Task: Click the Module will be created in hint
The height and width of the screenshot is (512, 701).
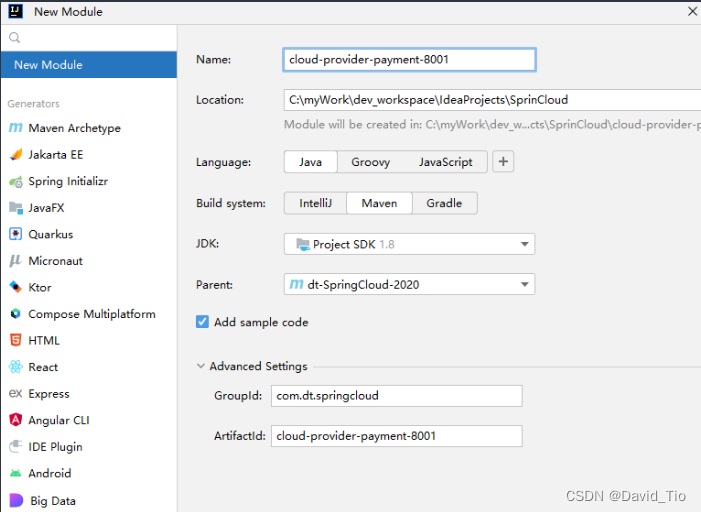Action: pyautogui.click(x=492, y=125)
